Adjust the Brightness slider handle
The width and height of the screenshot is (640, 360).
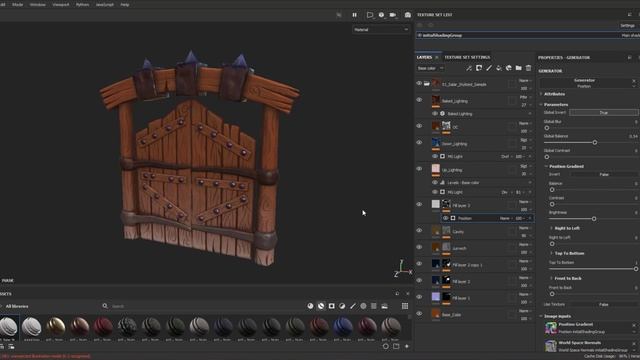click(594, 219)
